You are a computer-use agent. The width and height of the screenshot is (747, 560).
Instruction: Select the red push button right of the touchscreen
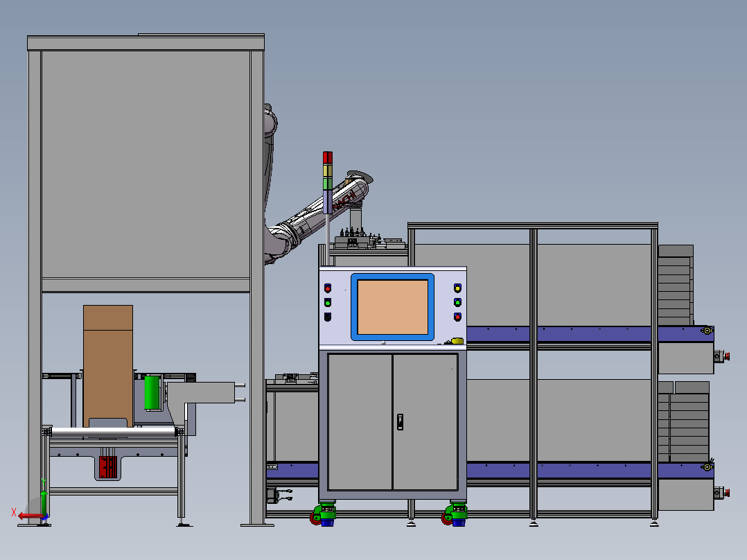tap(457, 317)
